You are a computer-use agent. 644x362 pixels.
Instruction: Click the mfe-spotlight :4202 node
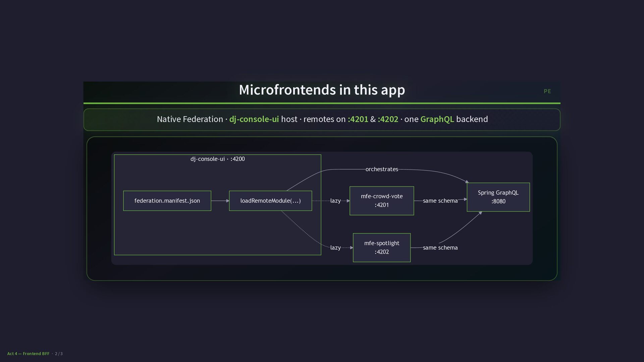click(x=381, y=248)
